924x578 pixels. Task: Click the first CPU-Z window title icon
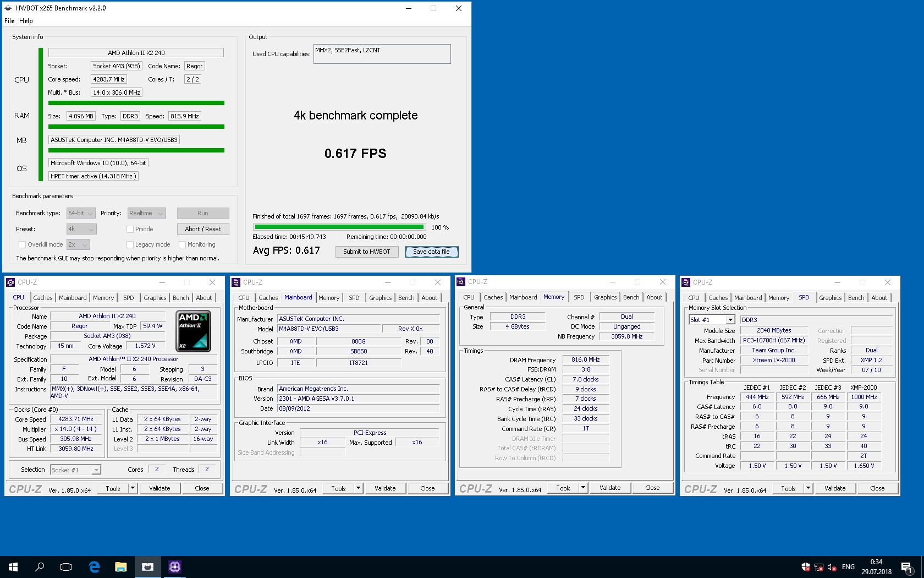click(x=10, y=282)
